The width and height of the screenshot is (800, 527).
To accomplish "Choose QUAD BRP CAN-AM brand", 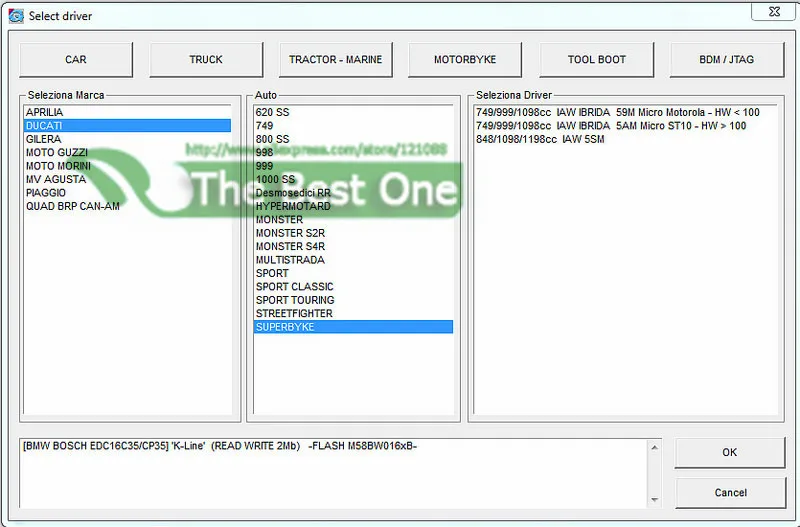I will 127,206.
